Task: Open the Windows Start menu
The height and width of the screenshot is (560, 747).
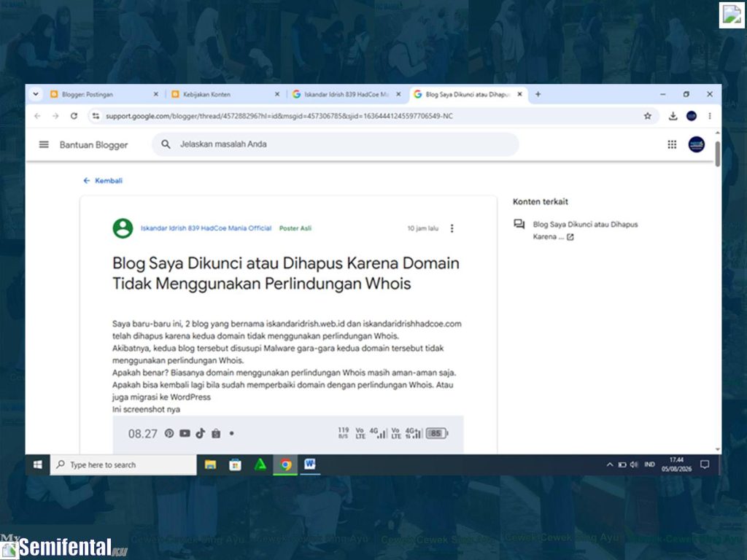Action: pyautogui.click(x=38, y=464)
